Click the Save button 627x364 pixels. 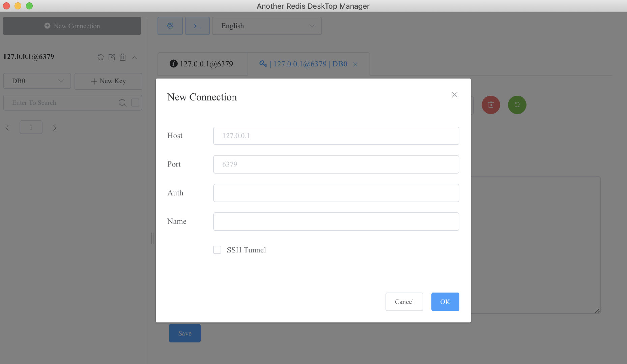click(185, 333)
